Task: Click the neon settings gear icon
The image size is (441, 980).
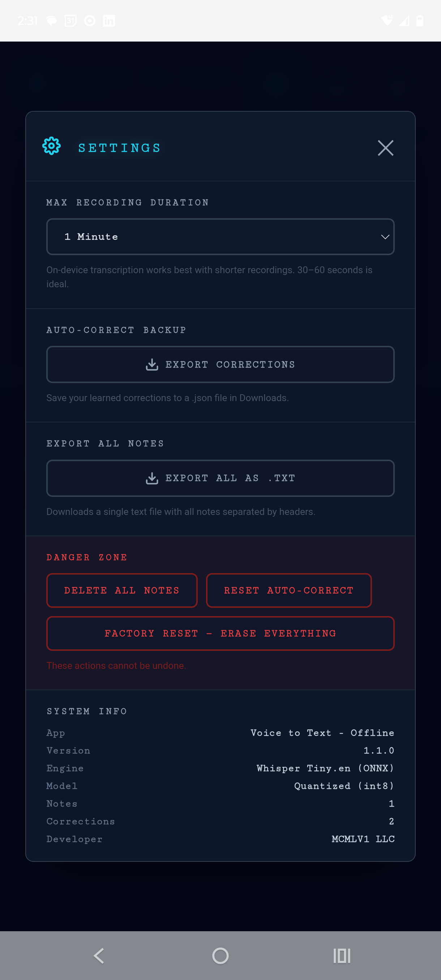Action: (x=51, y=146)
